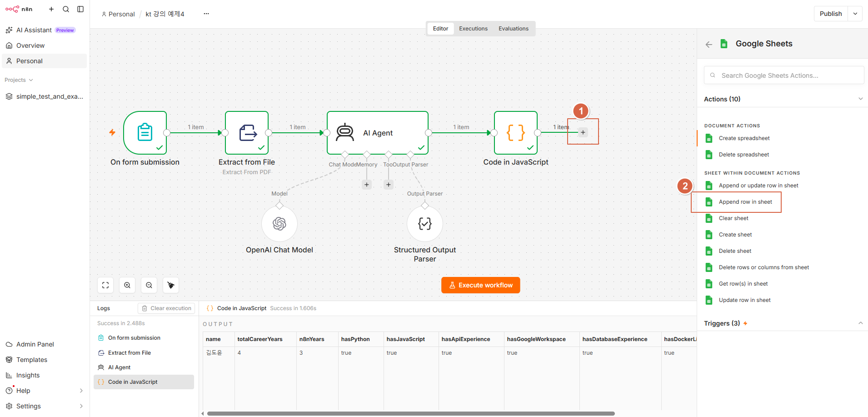
Task: Go back with arrow in Google Sheets panel
Action: coord(709,44)
